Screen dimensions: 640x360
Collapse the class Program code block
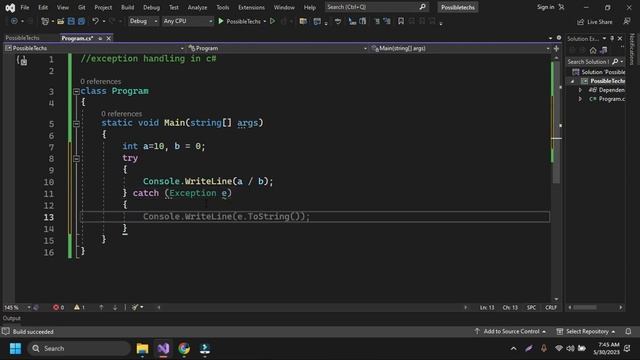click(76, 91)
